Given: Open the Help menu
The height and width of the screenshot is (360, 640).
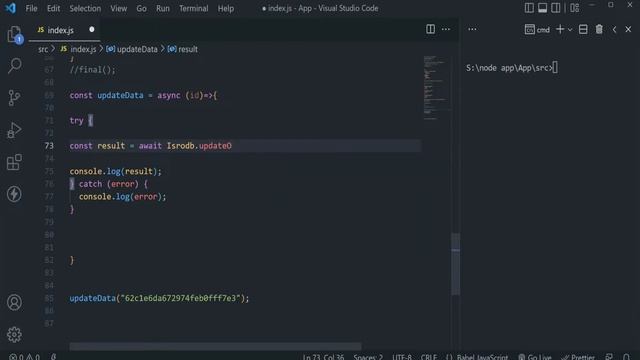Looking at the screenshot, I should click(226, 8).
